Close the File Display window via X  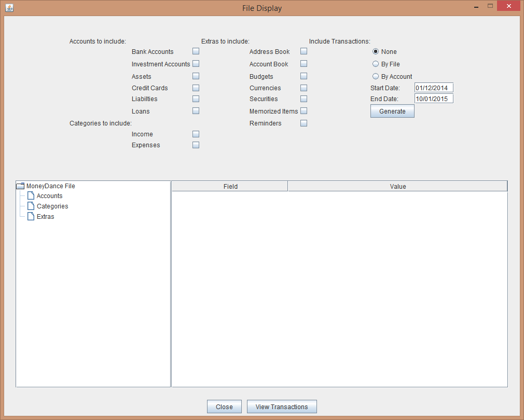point(508,6)
